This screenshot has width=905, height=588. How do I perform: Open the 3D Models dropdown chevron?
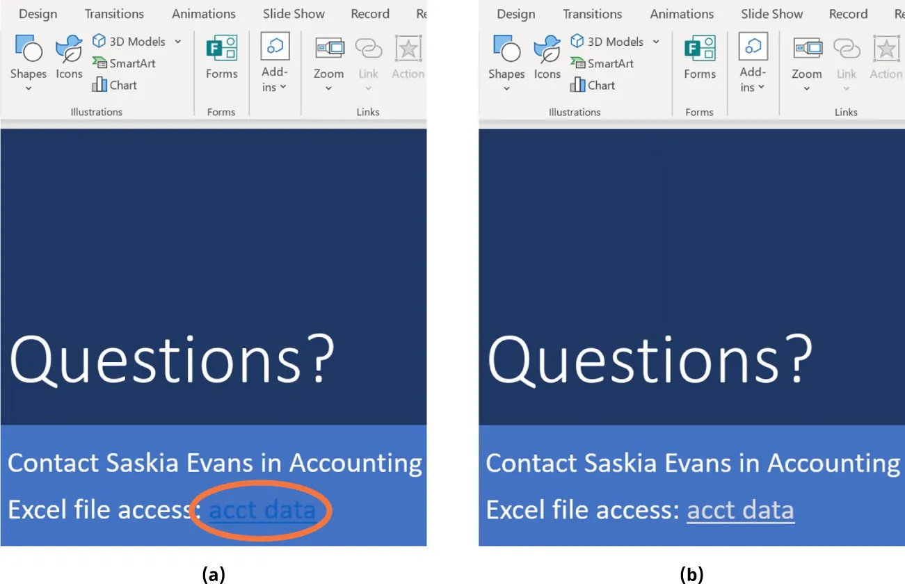click(x=178, y=41)
